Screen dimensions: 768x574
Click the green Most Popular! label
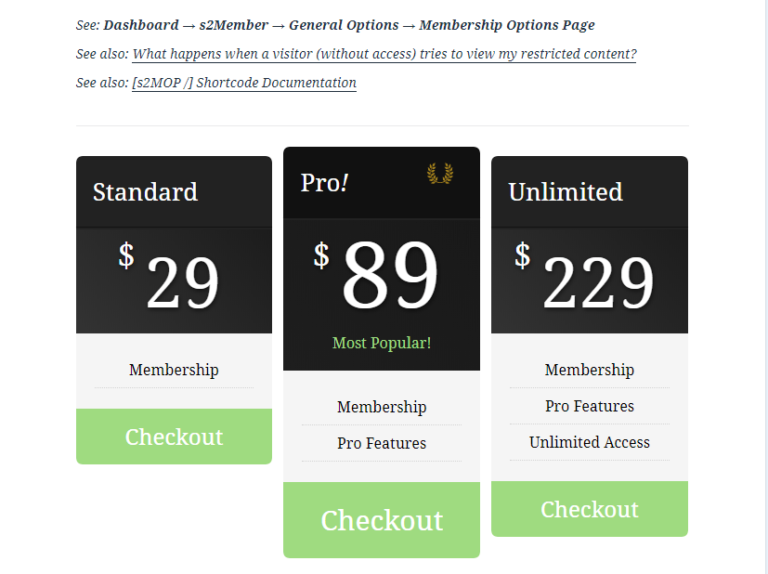coord(381,343)
